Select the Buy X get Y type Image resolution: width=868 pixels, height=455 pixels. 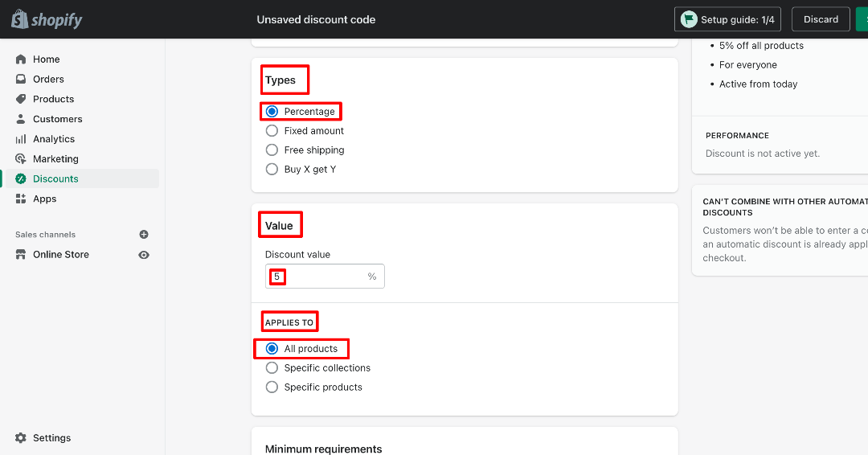pyautogui.click(x=272, y=170)
